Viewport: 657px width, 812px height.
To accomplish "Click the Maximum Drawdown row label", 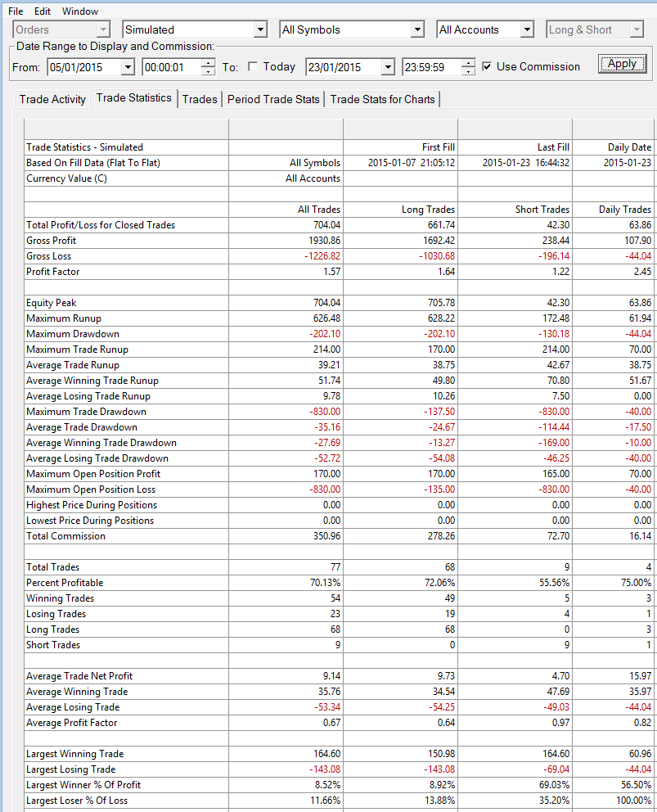I will (x=73, y=333).
